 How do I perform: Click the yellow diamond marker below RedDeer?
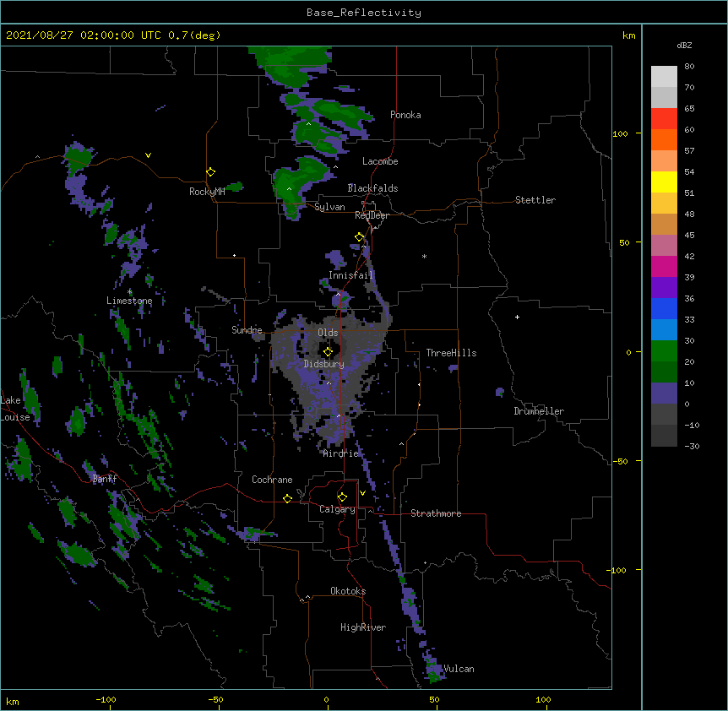360,237
